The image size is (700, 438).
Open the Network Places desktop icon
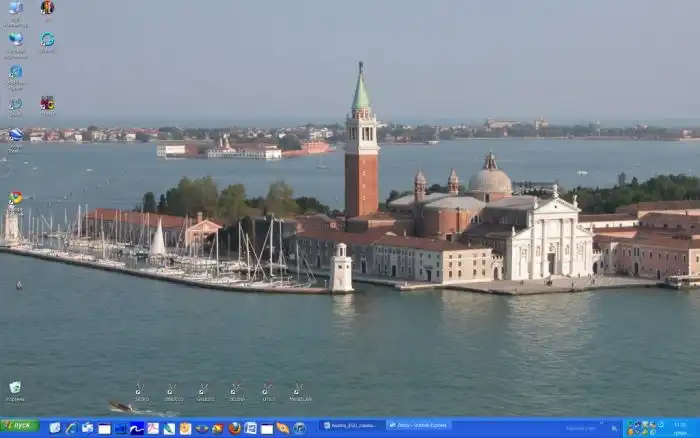(x=15, y=40)
